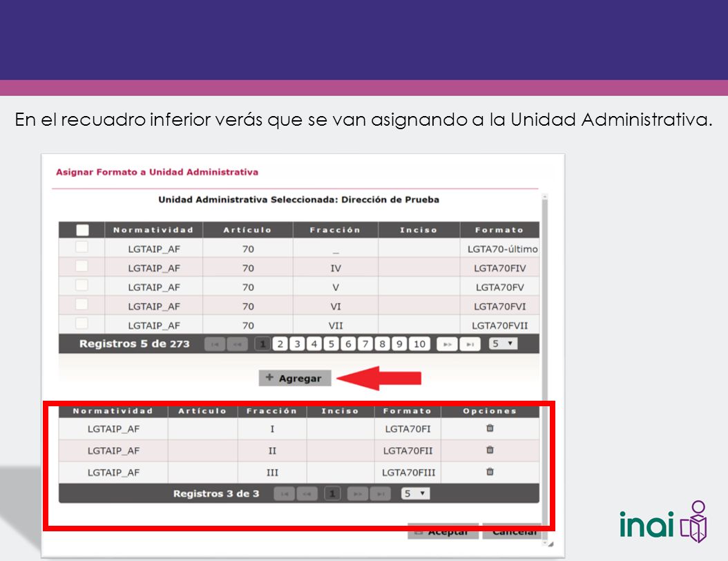Go to first page in upper table pager
This screenshot has height=561, width=728.
(215, 344)
